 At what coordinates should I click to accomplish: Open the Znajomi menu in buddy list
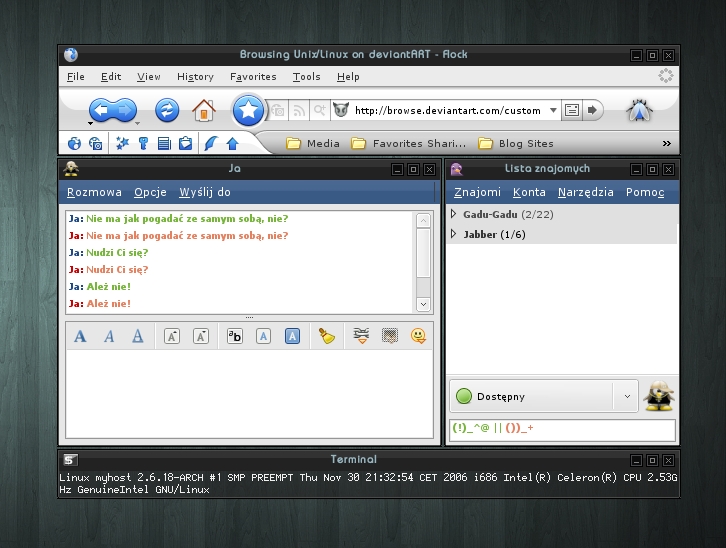point(477,192)
